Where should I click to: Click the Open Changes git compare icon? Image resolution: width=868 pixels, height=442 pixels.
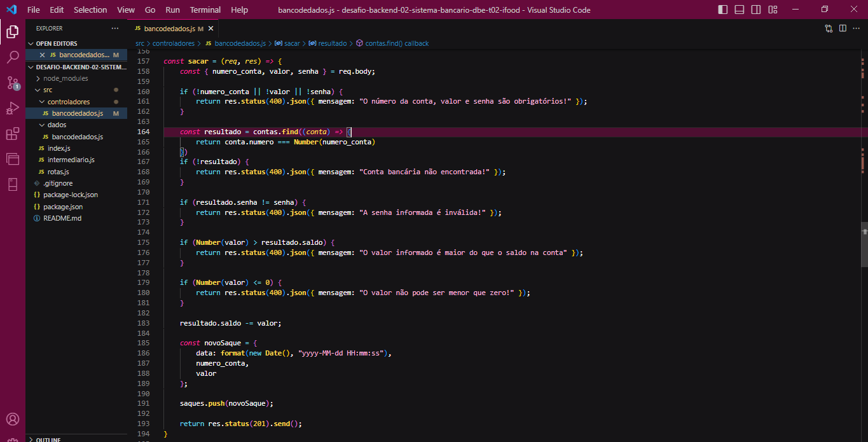point(828,29)
